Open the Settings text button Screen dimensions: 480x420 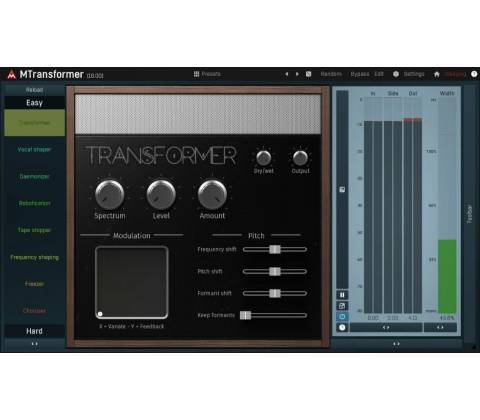(414, 74)
